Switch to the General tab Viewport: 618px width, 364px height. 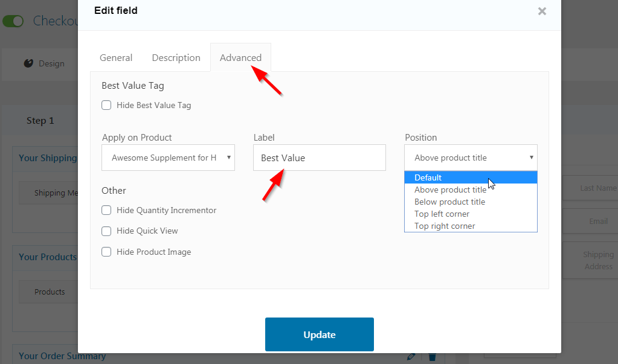coord(116,58)
